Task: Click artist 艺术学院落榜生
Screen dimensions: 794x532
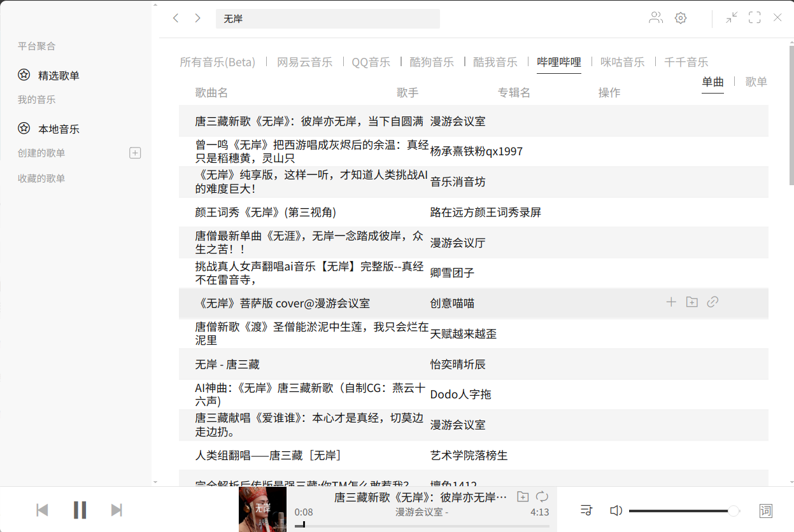Action: click(x=469, y=455)
